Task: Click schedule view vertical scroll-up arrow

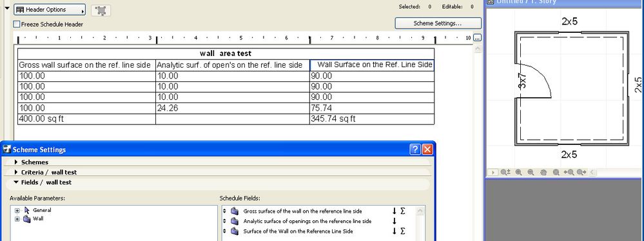Action: coord(477,49)
